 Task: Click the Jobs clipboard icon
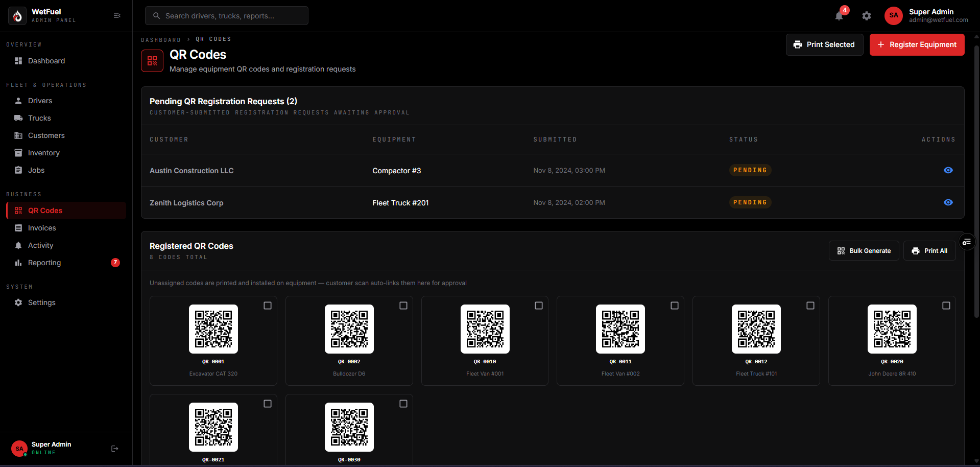pyautogui.click(x=18, y=170)
